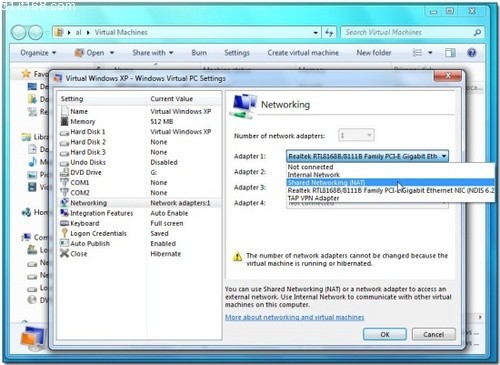Click the Favorites star icon in sidebar
The image size is (500, 365).
26,74
